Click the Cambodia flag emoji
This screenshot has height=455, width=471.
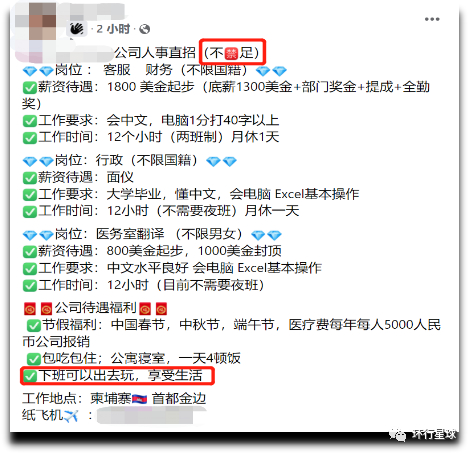point(139,399)
